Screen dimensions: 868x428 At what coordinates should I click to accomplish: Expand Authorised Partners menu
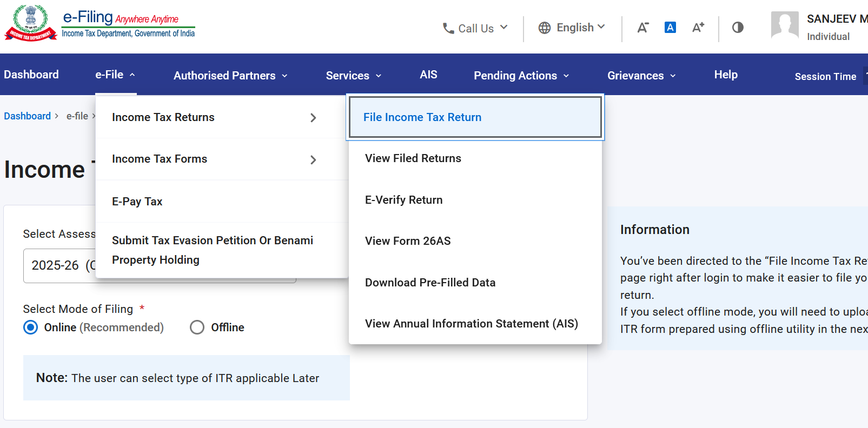[230, 76]
